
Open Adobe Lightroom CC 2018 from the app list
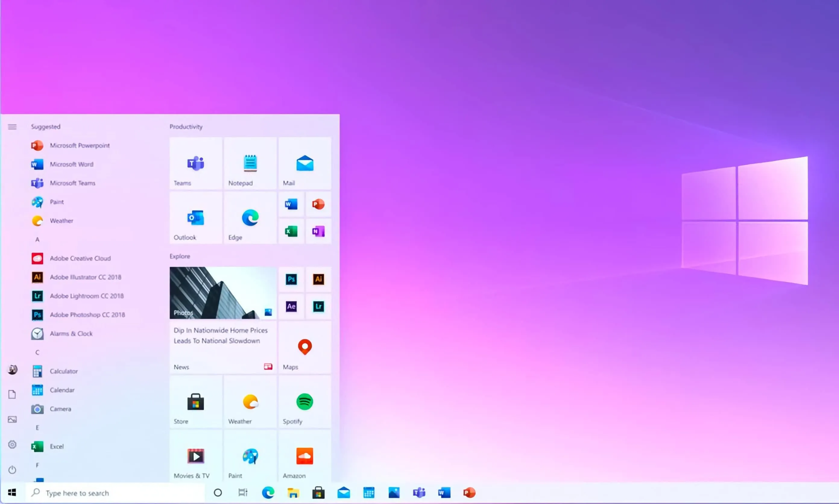(x=86, y=296)
